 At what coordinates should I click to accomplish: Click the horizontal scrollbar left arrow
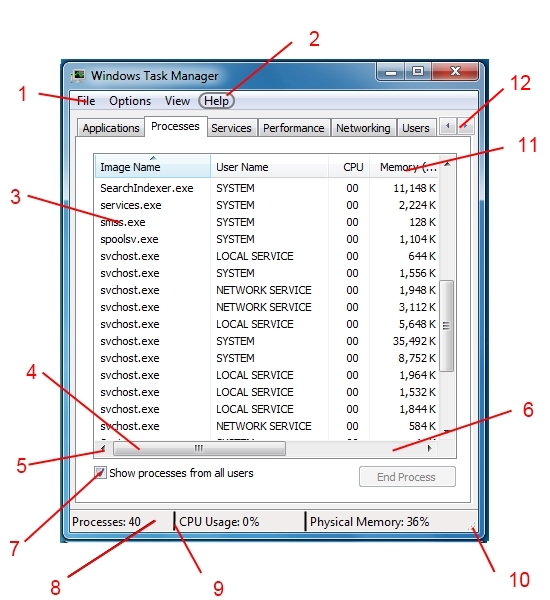point(103,448)
